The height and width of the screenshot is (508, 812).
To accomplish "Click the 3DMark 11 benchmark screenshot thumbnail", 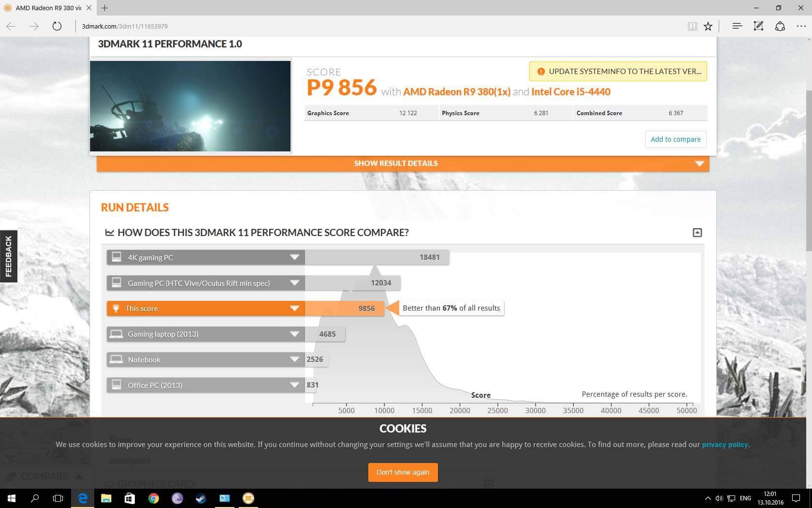I will 190,106.
